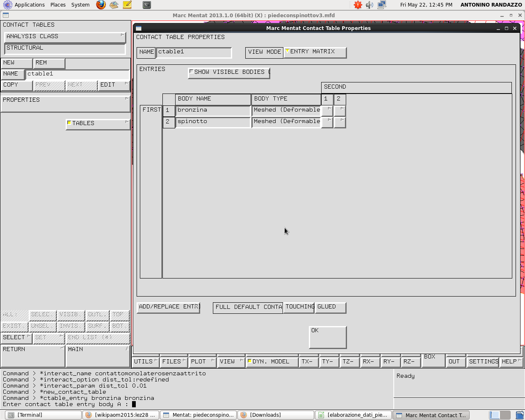Open the mail client icon in top panel
The image size is (525, 420).
pos(114,5)
